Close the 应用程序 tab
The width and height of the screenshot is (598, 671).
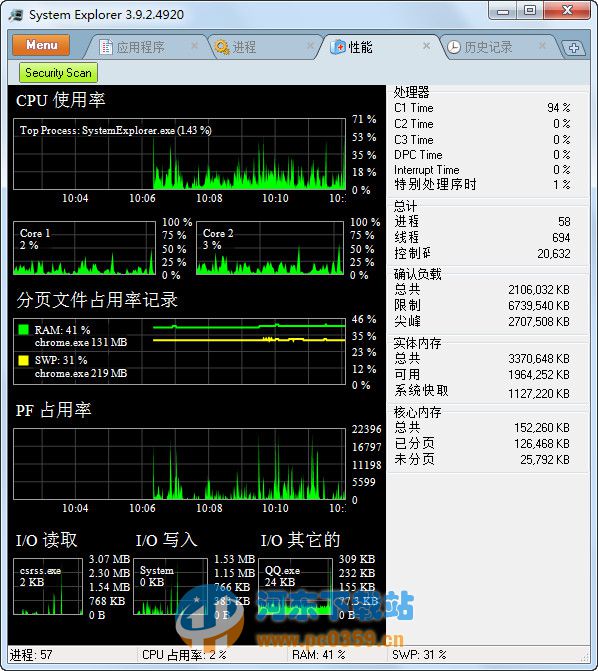coord(194,45)
